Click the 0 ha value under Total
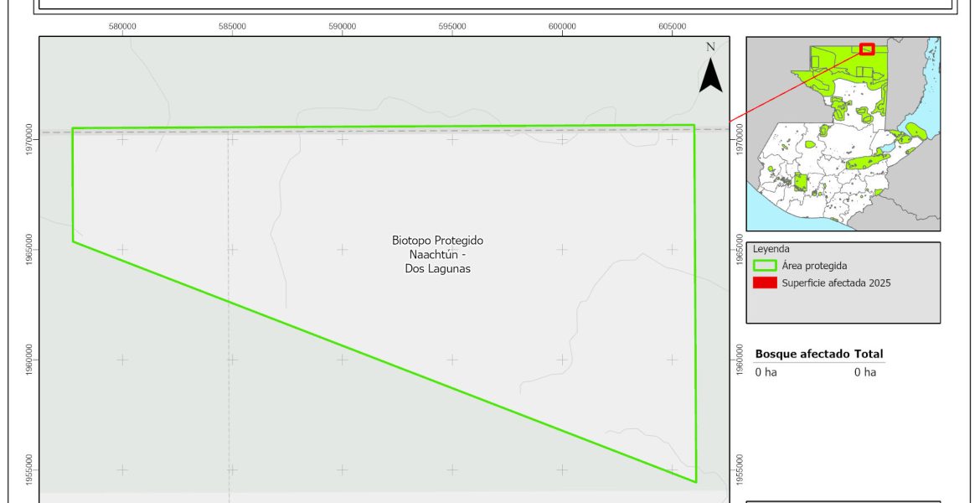This screenshot has height=503, width=980. [864, 372]
